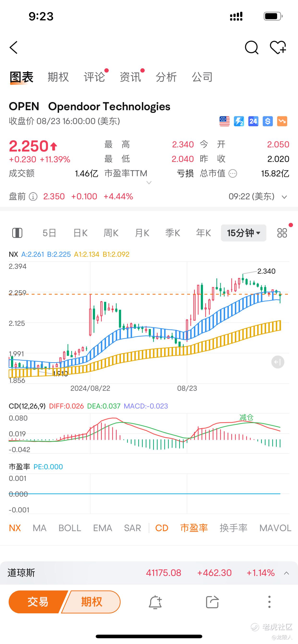Tap the 2024/08/22 date axis label
298x644 pixels.
click(x=90, y=388)
